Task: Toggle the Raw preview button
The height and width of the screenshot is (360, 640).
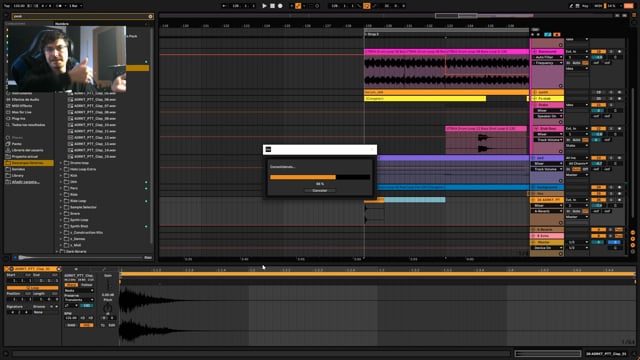Action: tap(148, 258)
